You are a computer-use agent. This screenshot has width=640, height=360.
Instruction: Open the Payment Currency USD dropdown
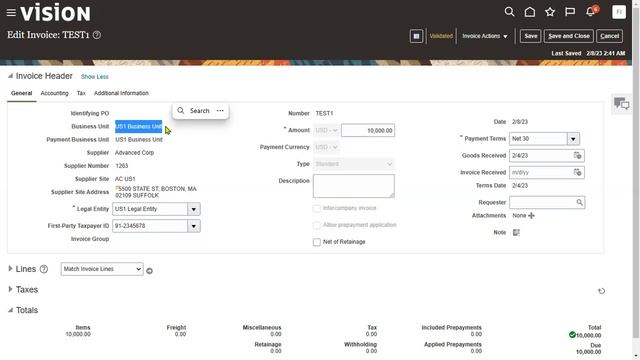tap(327, 147)
